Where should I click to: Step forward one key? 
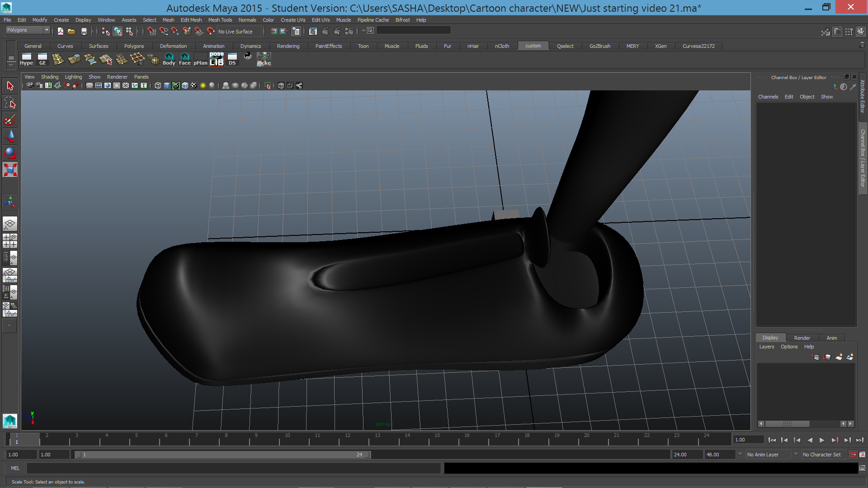pos(835,440)
